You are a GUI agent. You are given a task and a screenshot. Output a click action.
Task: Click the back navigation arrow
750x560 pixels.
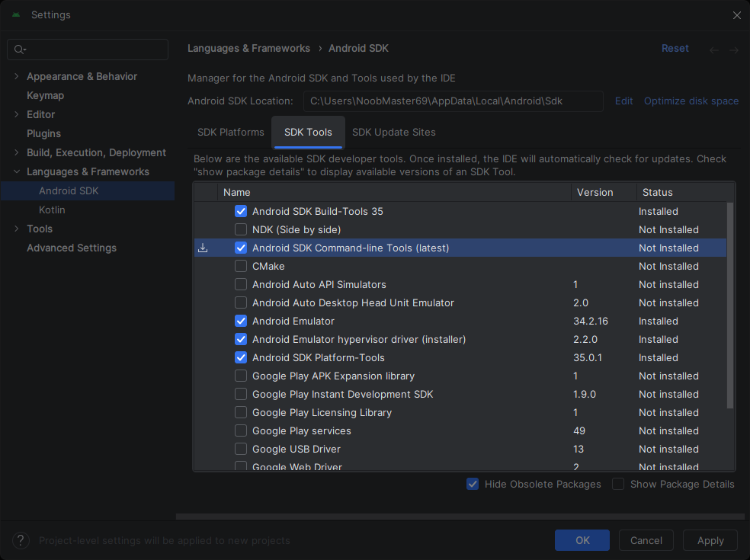[713, 50]
